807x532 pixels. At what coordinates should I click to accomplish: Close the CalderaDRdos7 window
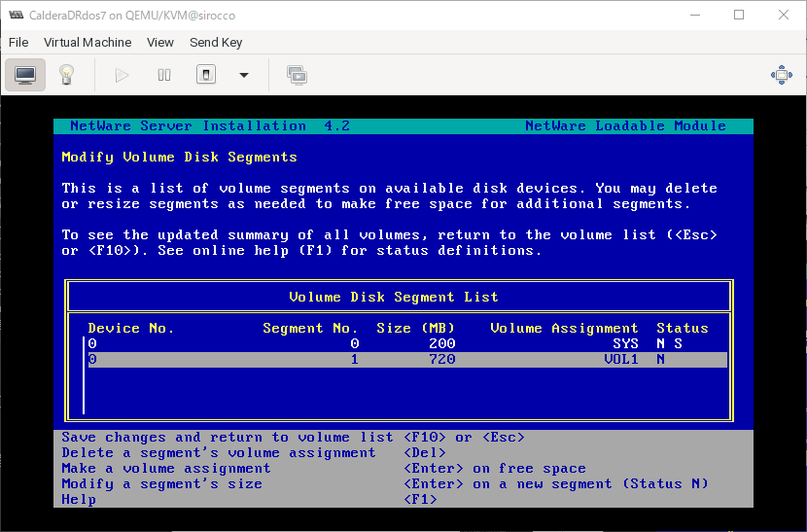[x=784, y=15]
